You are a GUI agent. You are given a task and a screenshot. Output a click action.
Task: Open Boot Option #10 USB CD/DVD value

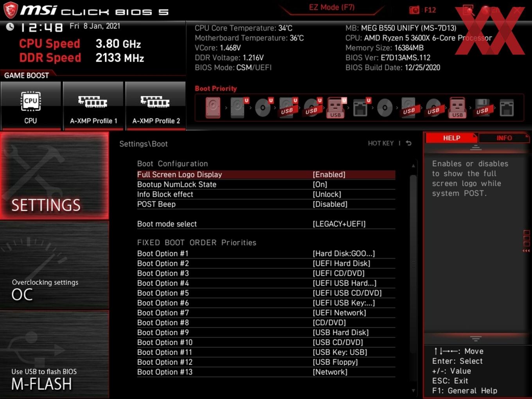(x=338, y=342)
